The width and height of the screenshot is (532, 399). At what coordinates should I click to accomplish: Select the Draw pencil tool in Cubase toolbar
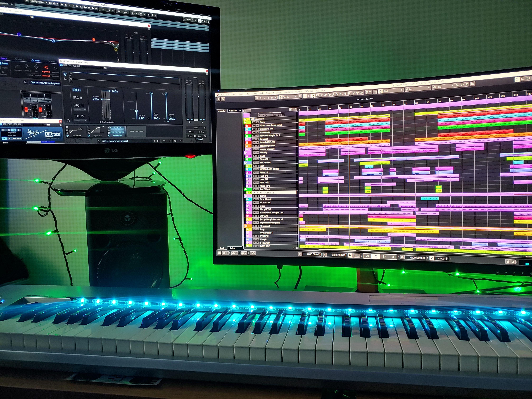(321, 95)
